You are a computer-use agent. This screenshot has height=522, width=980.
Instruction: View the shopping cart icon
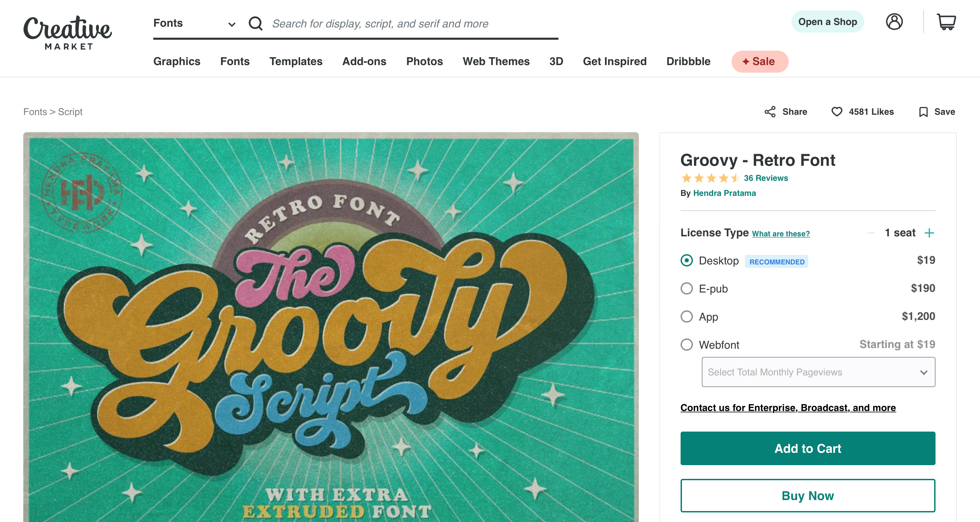click(x=947, y=22)
